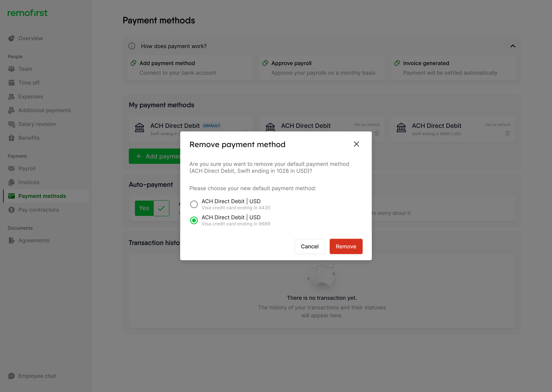
Task: Close the Remove payment method dialog
Action: click(x=356, y=144)
